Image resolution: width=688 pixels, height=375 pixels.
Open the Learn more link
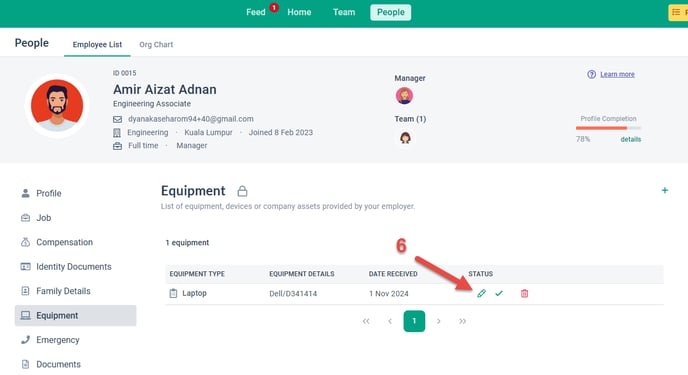coord(617,74)
